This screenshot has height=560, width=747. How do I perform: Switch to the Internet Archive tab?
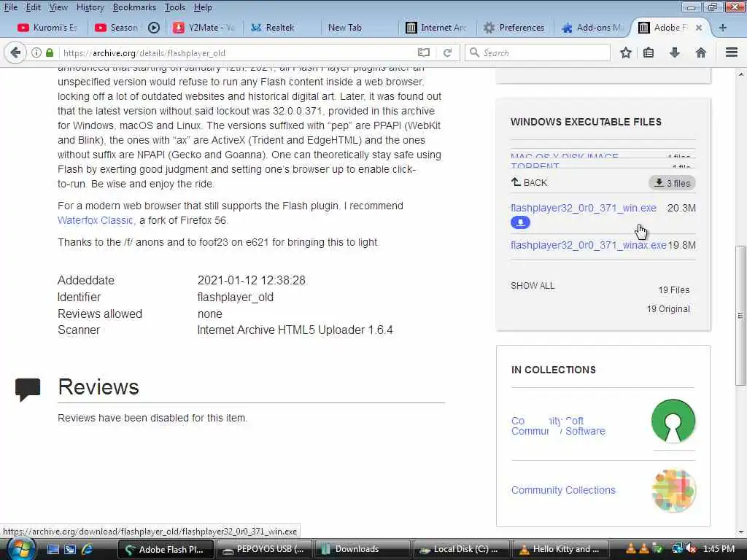pyautogui.click(x=436, y=28)
